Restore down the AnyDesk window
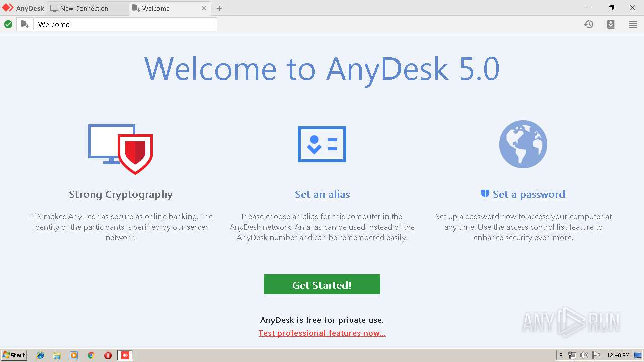The width and height of the screenshot is (644, 362). 611,8
